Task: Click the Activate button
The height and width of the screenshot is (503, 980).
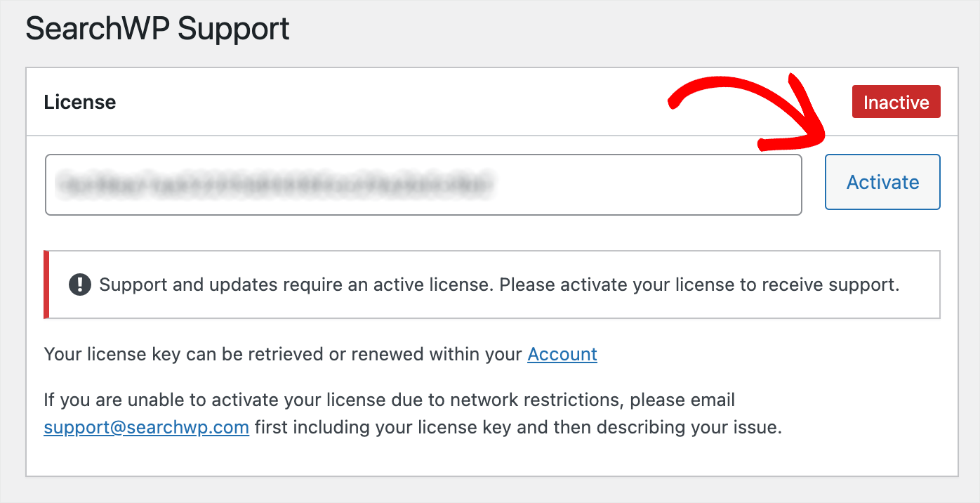Action: click(882, 182)
